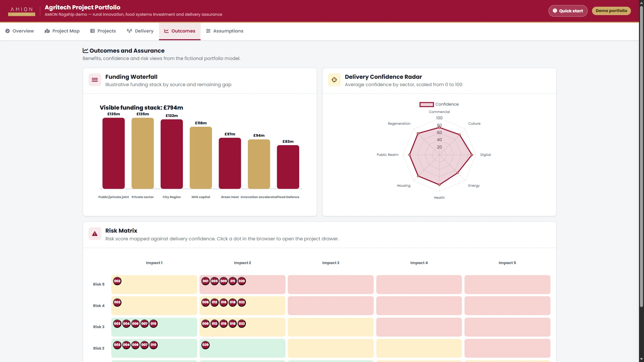Open project dot 002 in Risk 4 row
Viewport: 644px width, 362px height.
pos(117,302)
